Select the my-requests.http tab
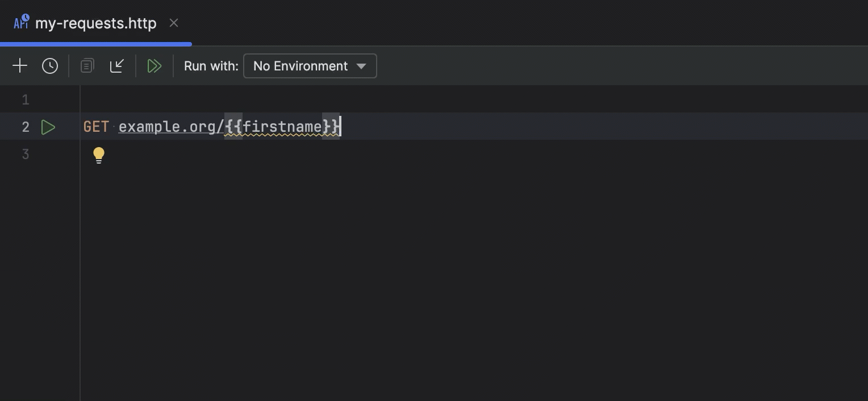 click(95, 23)
